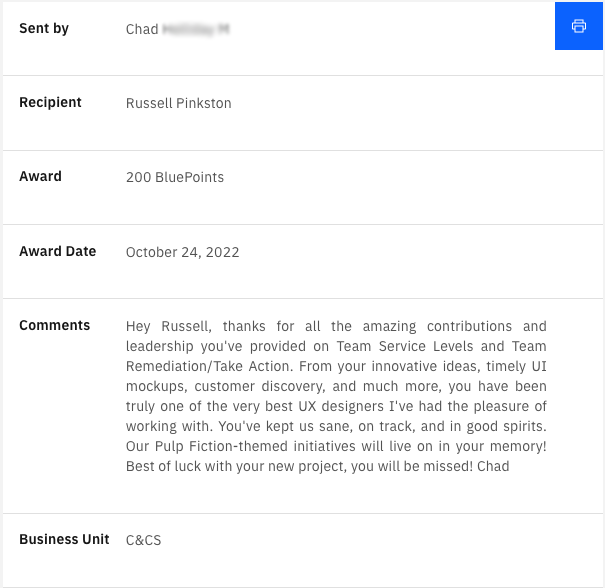Click the "Chad" signature ending the comments
605x588 pixels.
(493, 467)
